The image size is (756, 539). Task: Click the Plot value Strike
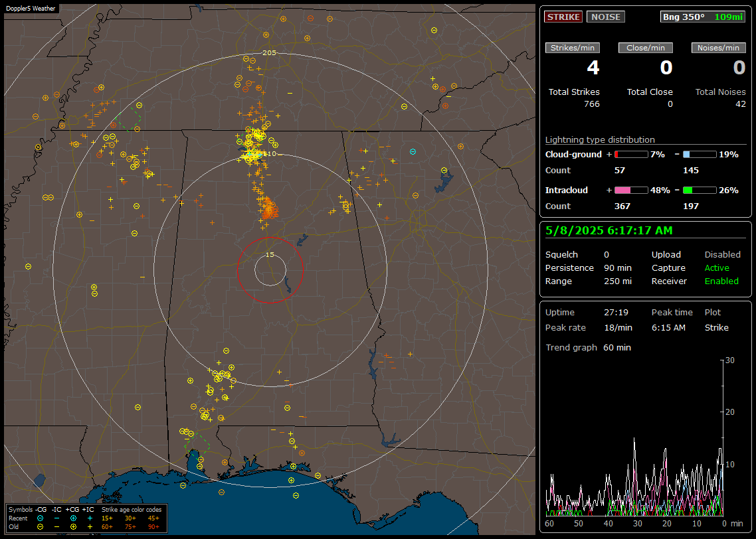click(x=716, y=327)
